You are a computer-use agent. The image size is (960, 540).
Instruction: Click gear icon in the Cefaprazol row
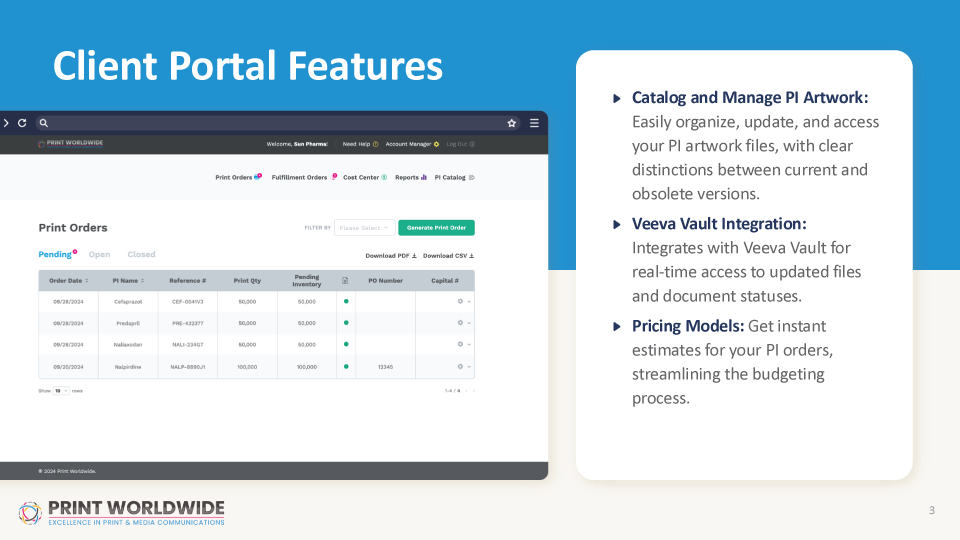click(460, 301)
